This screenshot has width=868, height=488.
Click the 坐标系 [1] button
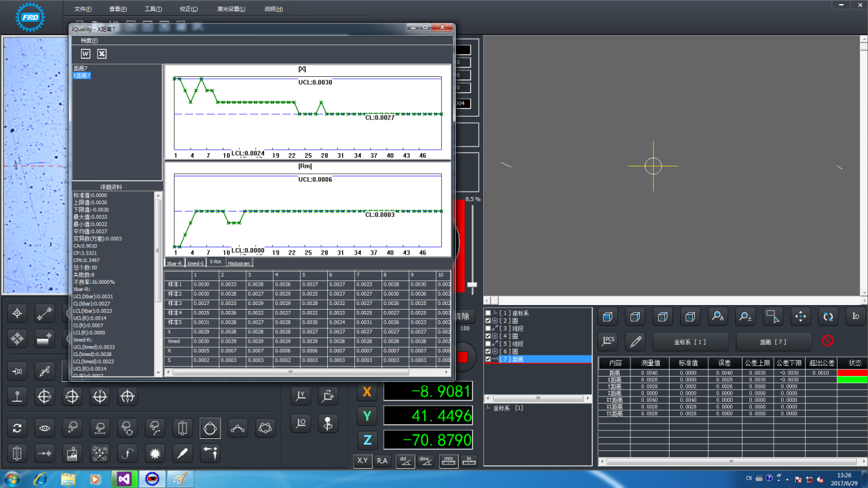690,341
